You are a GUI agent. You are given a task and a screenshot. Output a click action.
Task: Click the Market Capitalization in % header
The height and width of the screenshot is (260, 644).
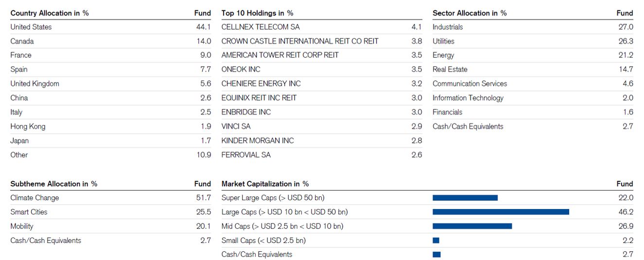(265, 184)
